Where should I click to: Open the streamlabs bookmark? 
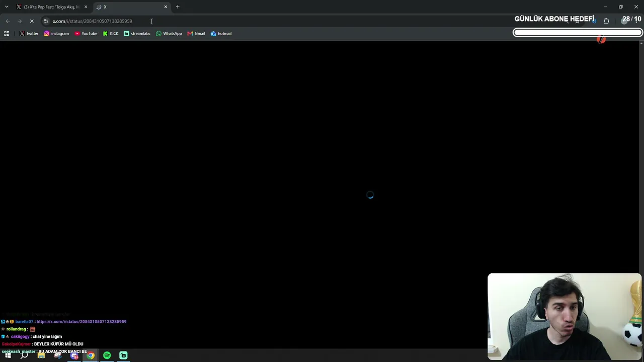point(137,34)
